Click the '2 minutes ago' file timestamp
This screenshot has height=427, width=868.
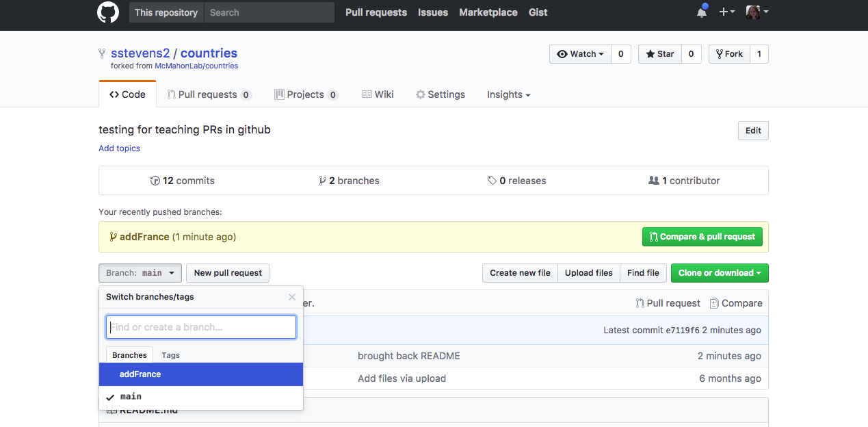click(x=729, y=356)
